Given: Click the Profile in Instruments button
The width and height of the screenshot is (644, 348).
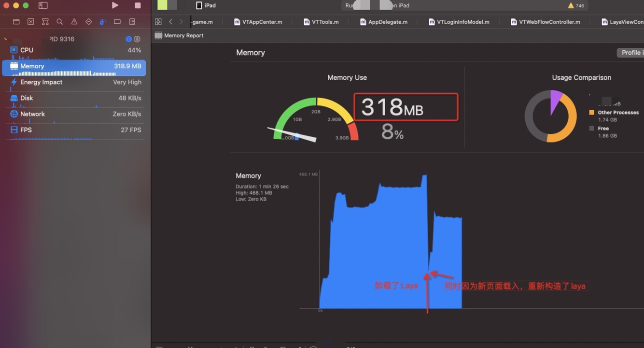Looking at the screenshot, I should [x=630, y=53].
